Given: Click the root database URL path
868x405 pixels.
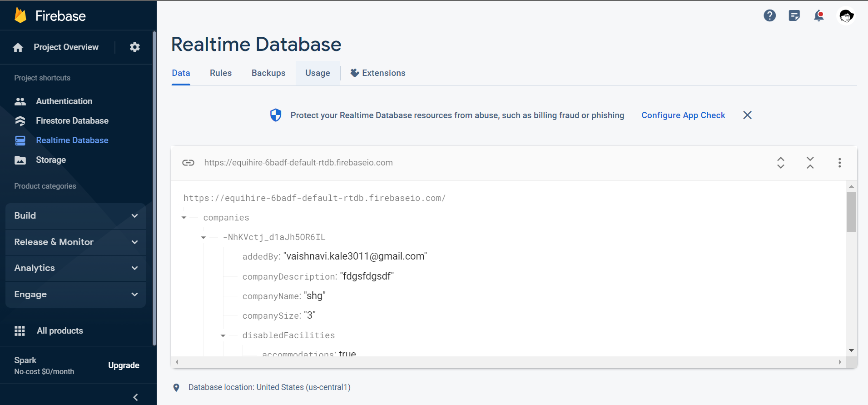Looking at the screenshot, I should click(x=314, y=198).
